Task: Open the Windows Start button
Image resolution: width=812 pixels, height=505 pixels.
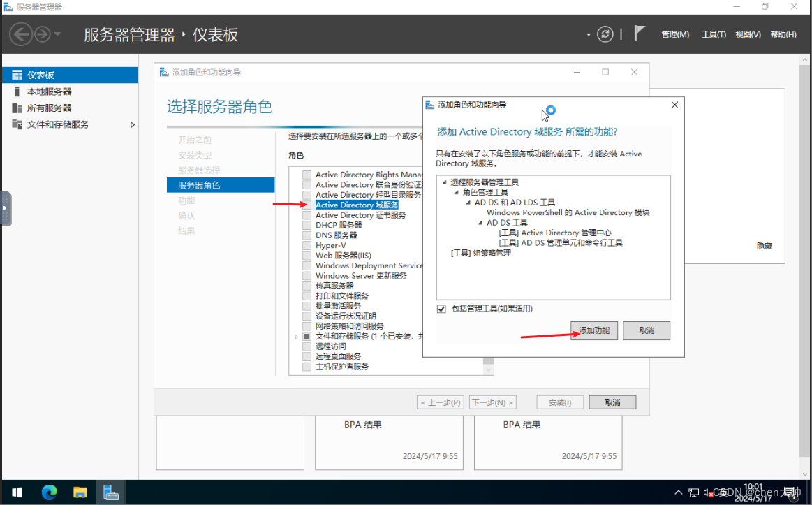Action: (17, 492)
